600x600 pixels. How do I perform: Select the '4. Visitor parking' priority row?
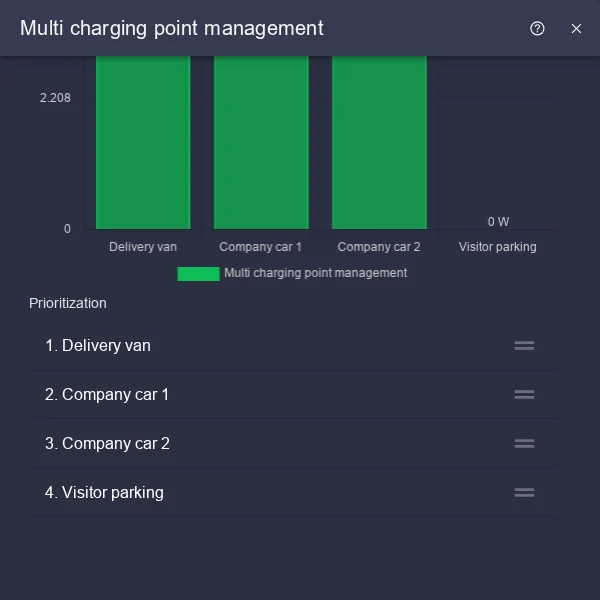pos(293,492)
